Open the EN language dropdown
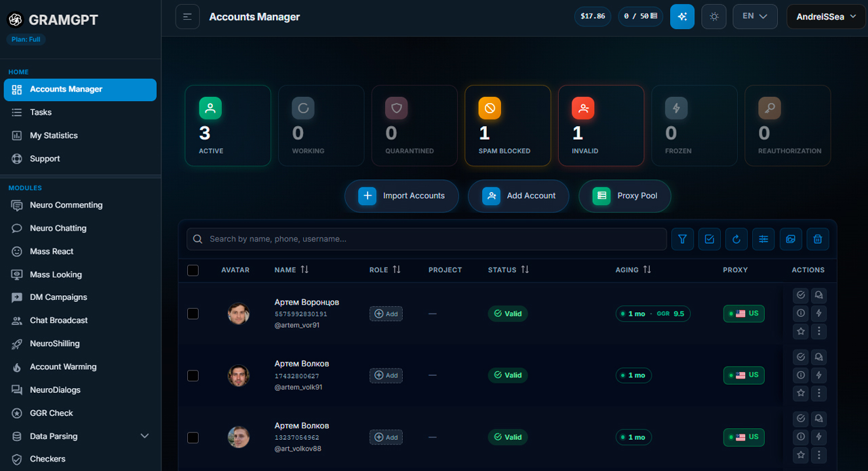 coord(755,16)
